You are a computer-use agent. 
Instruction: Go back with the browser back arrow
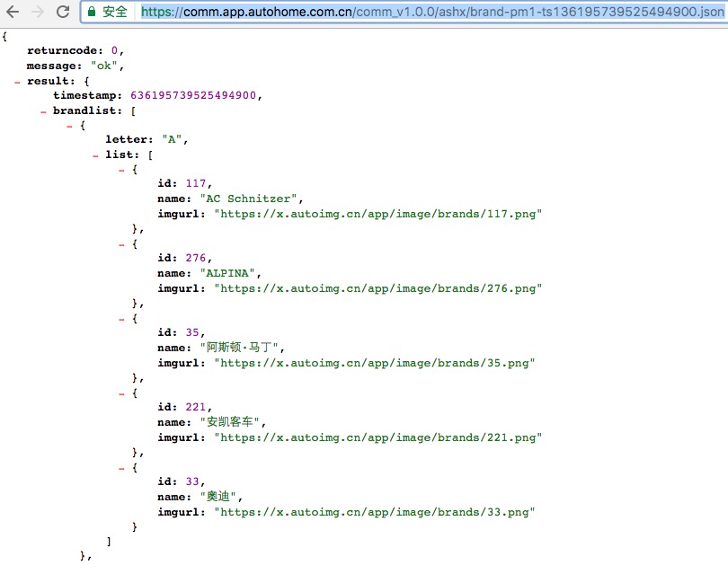pyautogui.click(x=13, y=12)
